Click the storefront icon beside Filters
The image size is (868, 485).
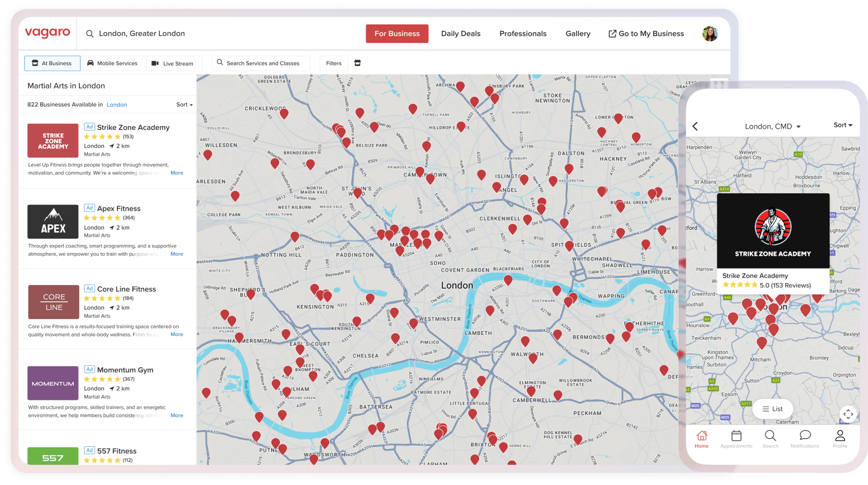pos(358,63)
